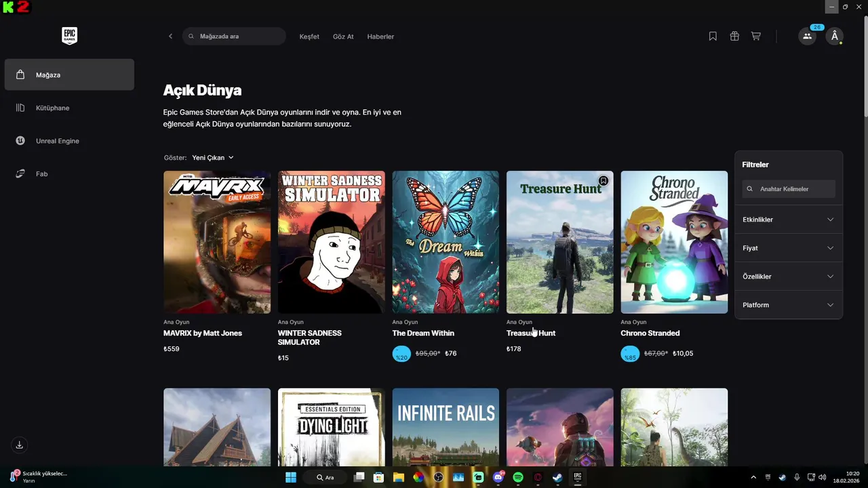Viewport: 868px width, 488px height.
Task: Open Discord from the taskbar
Action: pos(498,477)
